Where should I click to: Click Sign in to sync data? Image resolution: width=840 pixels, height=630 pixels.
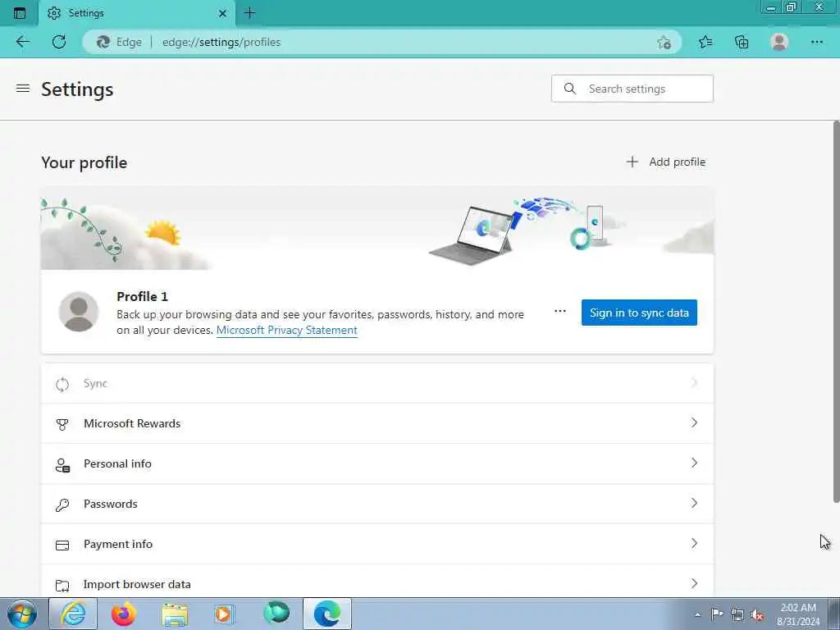[x=639, y=313]
